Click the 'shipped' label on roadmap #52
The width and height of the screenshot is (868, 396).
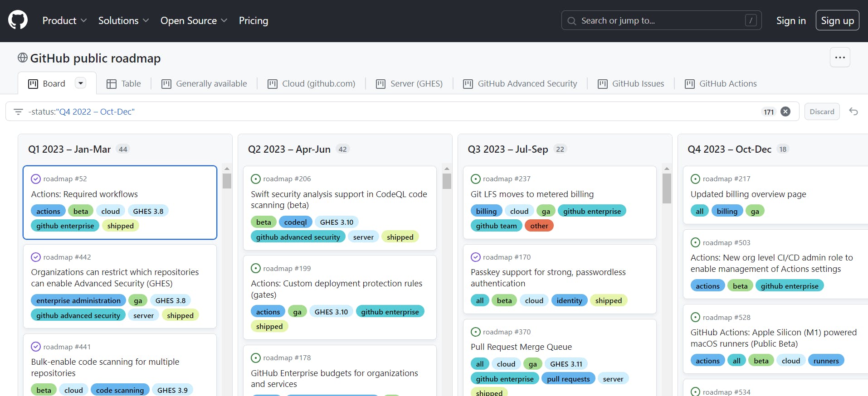[x=120, y=226]
